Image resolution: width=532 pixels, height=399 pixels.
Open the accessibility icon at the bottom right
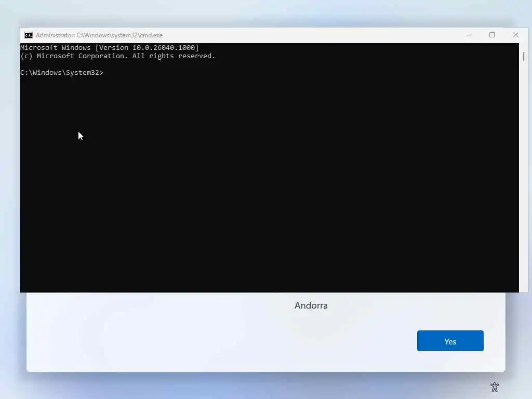tap(495, 387)
